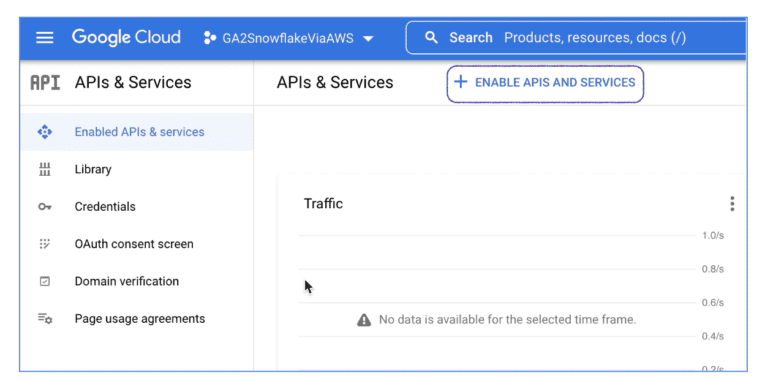Image resolution: width=768 pixels, height=381 pixels.
Task: Click the sidebar APIs & Services heading
Action: pos(133,83)
